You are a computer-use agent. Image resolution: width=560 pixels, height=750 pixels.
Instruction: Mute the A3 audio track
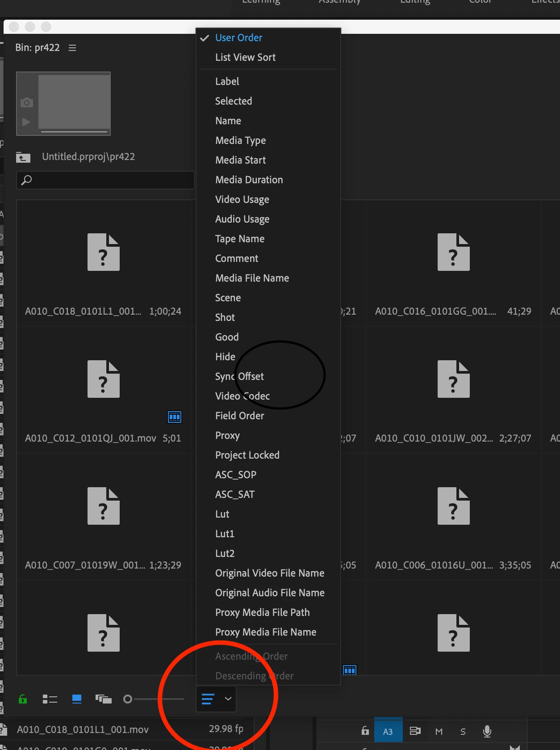[439, 731]
